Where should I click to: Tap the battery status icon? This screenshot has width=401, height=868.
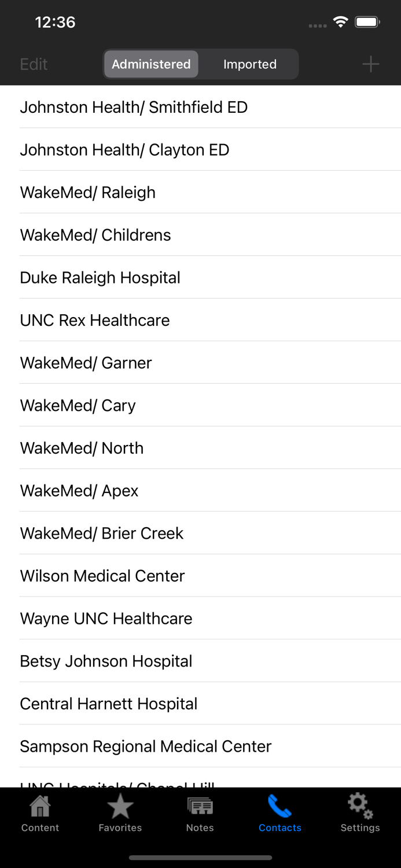tap(367, 21)
